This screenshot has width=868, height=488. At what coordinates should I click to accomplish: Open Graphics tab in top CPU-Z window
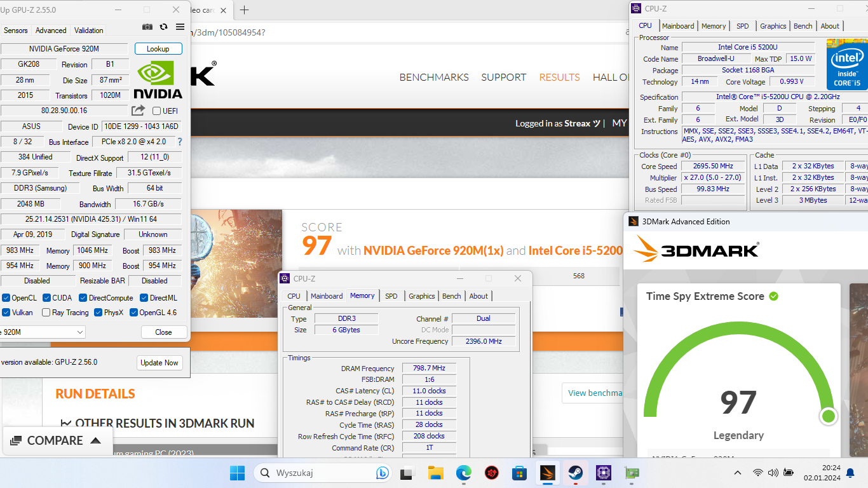pyautogui.click(x=773, y=26)
